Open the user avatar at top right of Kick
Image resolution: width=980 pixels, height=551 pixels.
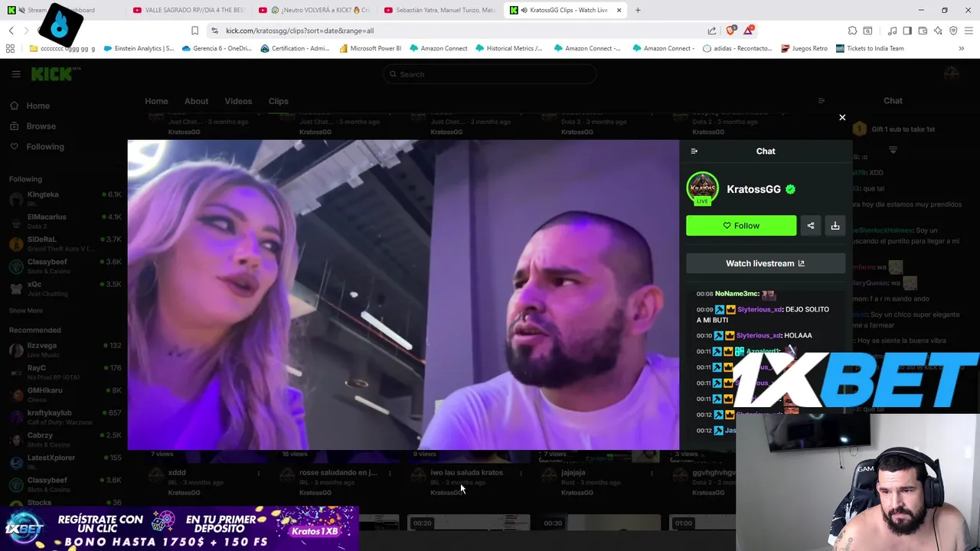(x=952, y=74)
